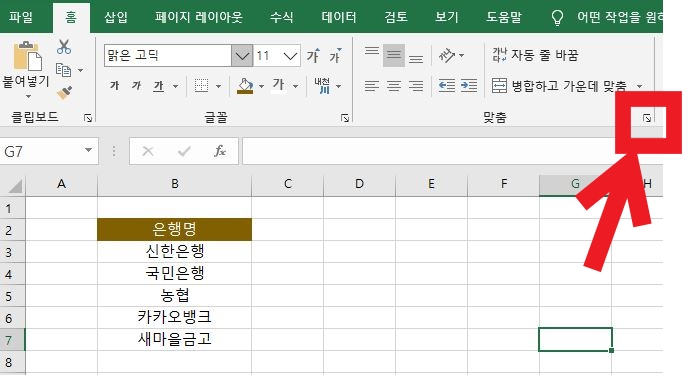Click the insert function fx icon
683x375 pixels.
[220, 151]
